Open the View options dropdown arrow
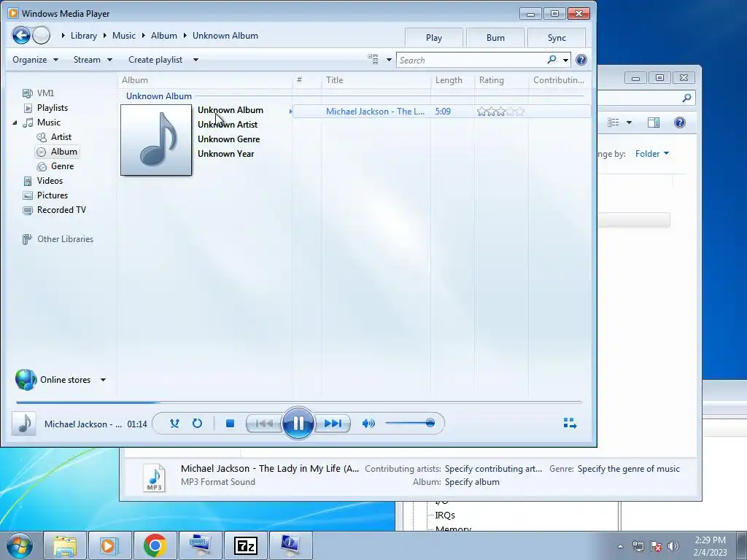Screen dimensions: 747x560 389,60
